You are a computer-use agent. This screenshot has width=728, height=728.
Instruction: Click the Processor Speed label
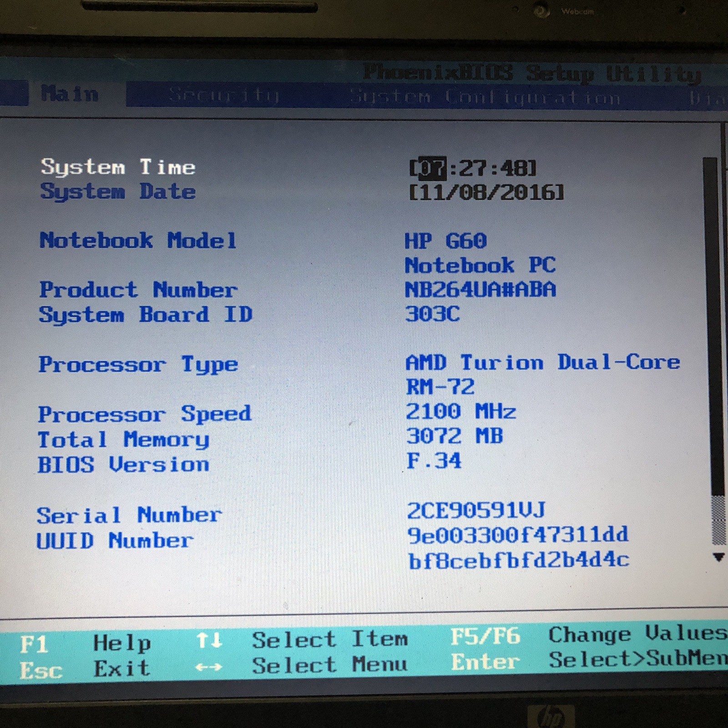coord(145,414)
